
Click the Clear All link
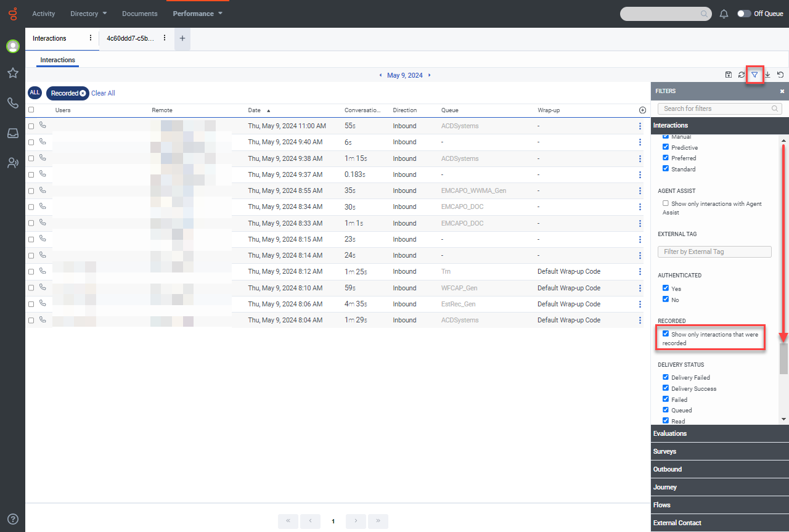(103, 93)
